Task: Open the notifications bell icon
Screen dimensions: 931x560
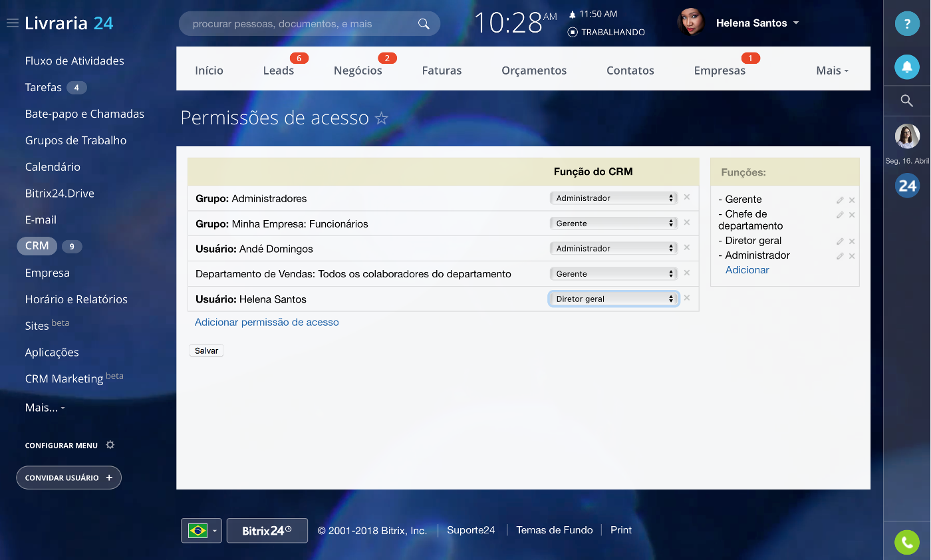Action: (x=907, y=67)
